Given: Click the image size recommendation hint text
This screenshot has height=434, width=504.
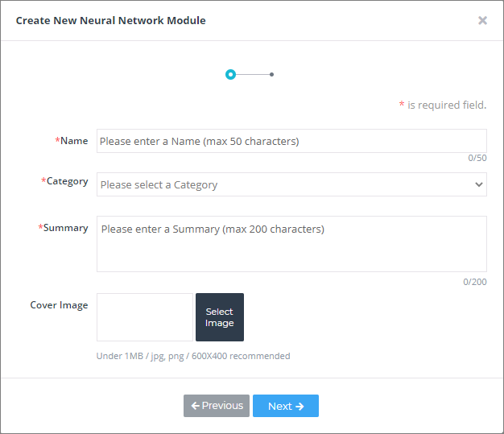Looking at the screenshot, I should [x=193, y=356].
